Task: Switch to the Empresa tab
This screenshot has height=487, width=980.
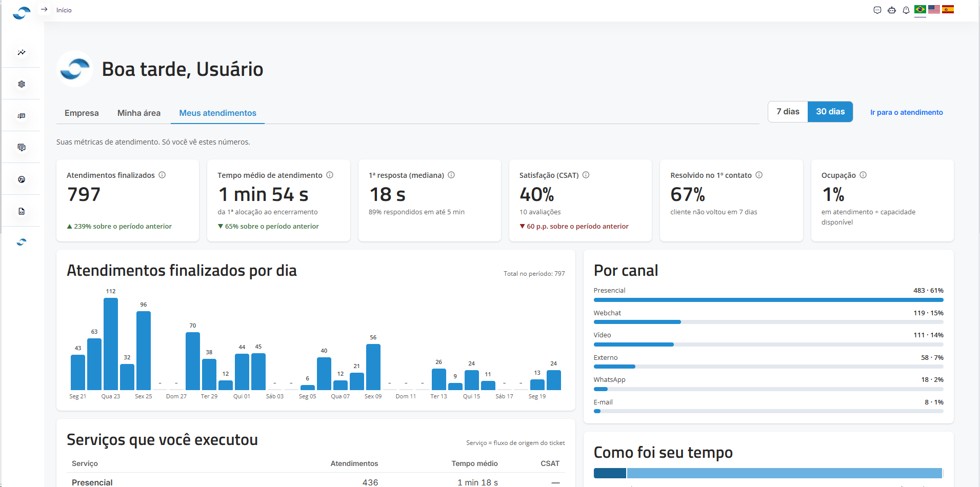Action: click(82, 113)
